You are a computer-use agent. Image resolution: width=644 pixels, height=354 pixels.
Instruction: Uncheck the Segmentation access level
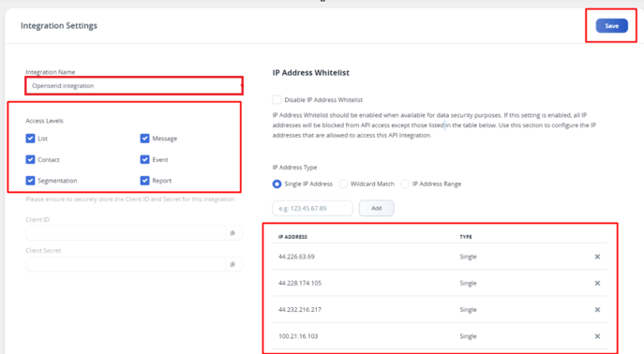30,181
